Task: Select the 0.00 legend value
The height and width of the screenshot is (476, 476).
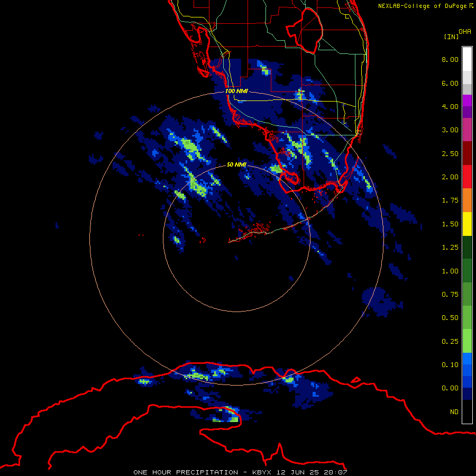Action: 450,388
